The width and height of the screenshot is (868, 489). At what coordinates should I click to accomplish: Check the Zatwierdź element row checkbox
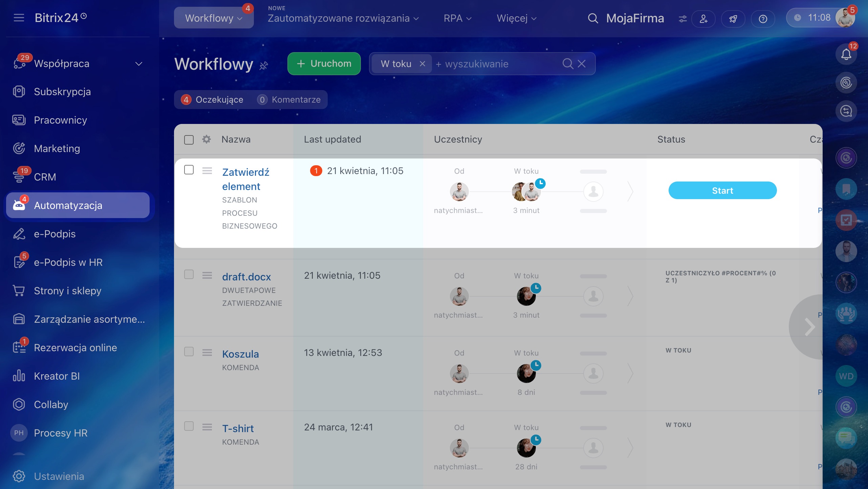189,170
